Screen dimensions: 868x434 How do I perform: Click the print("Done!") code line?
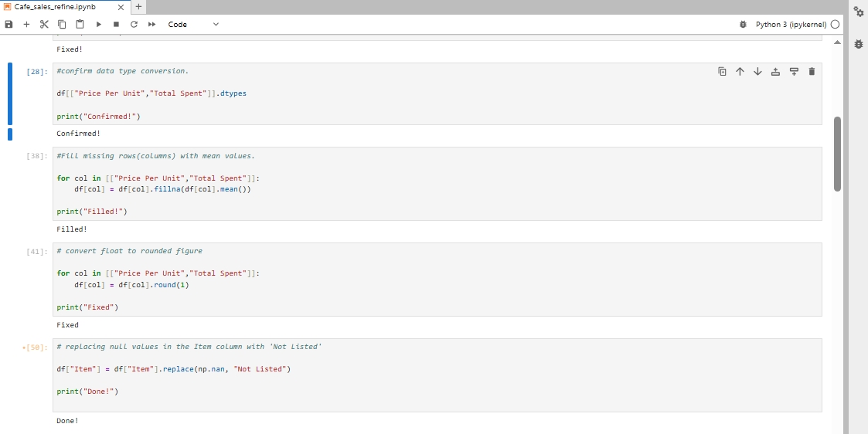point(87,392)
